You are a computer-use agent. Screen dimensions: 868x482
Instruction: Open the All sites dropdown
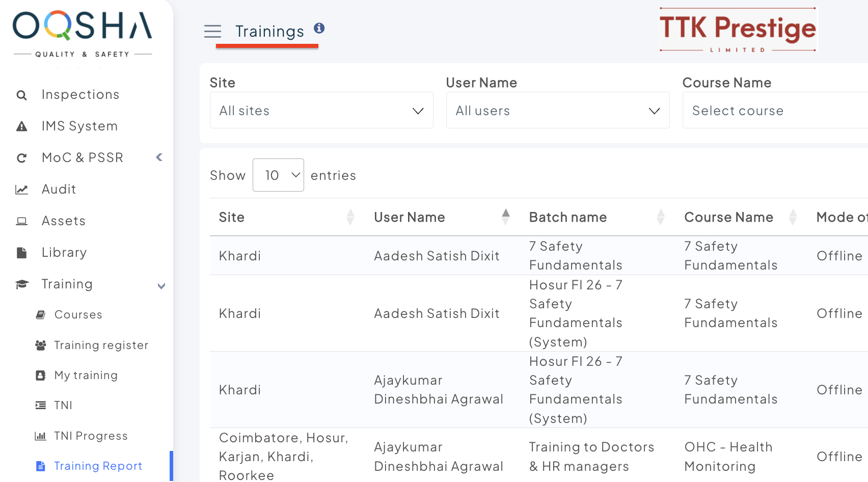tap(321, 111)
